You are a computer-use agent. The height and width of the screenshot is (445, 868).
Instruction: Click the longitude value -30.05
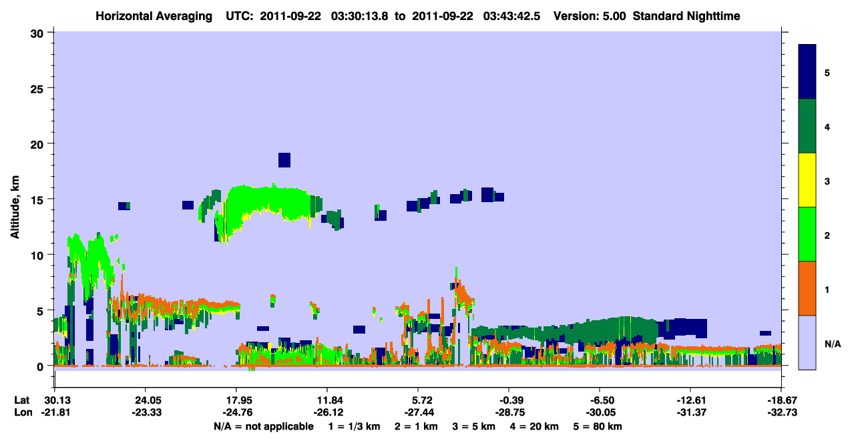coord(600,412)
